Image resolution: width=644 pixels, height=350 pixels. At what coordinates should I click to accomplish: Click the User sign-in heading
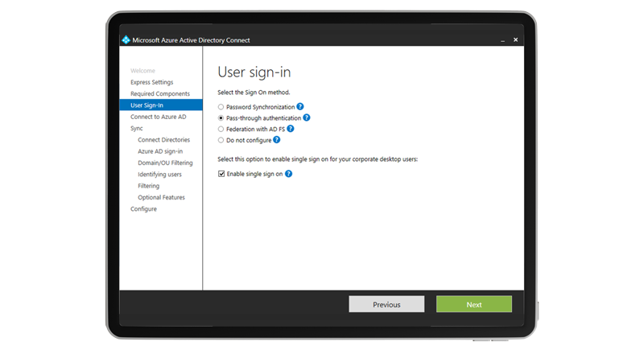click(x=254, y=72)
